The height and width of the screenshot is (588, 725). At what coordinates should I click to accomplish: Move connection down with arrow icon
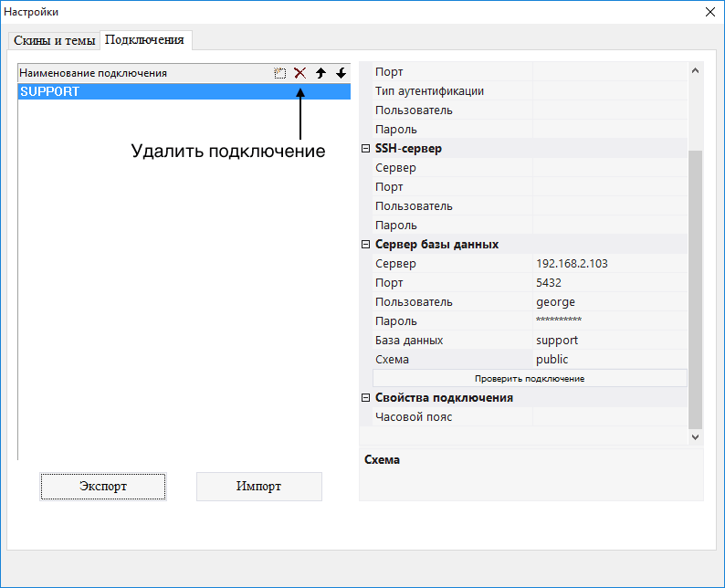[341, 73]
